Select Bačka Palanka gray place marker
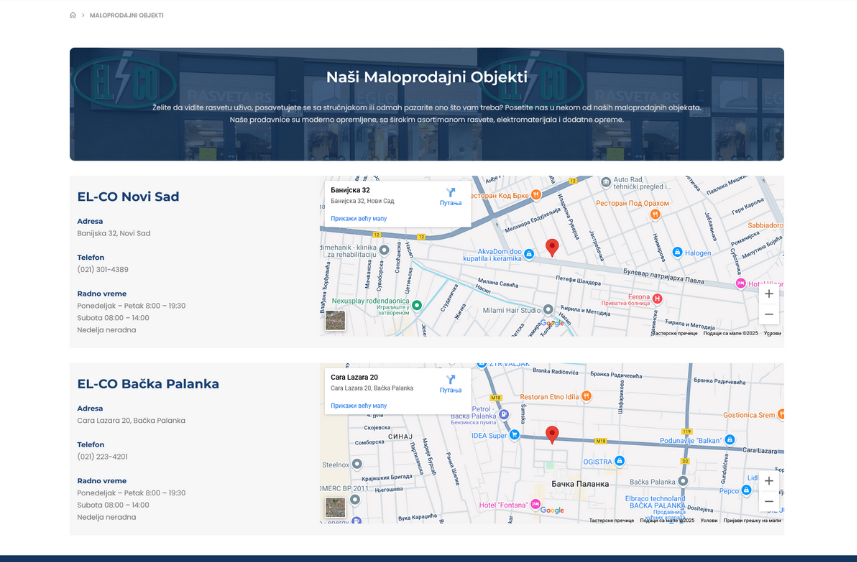 tap(683, 482)
